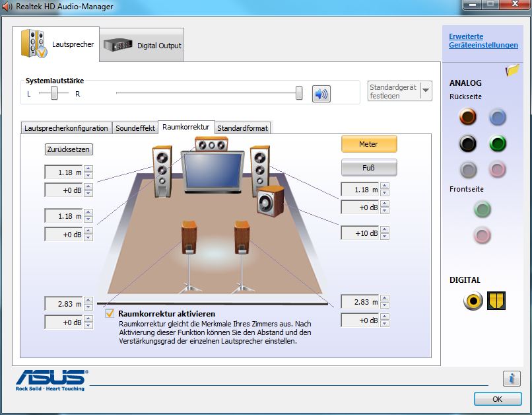532x415 pixels.
Task: Click the pink front panel jack
Action: tap(482, 235)
